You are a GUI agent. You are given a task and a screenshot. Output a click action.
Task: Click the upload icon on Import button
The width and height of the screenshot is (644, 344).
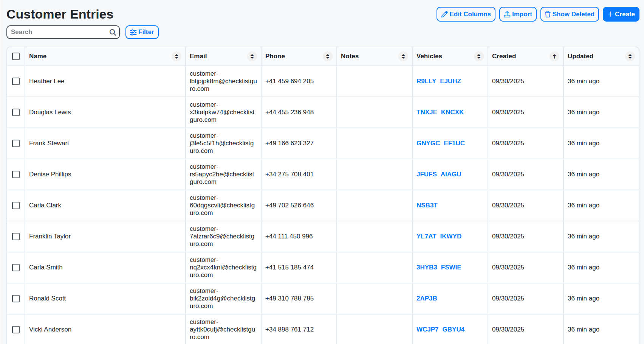click(507, 14)
